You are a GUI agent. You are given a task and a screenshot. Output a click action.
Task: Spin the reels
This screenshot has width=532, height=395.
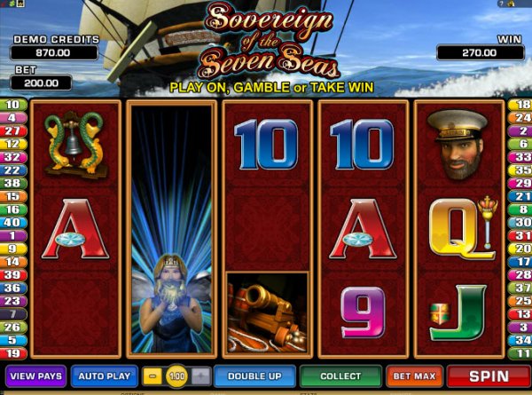click(x=489, y=376)
